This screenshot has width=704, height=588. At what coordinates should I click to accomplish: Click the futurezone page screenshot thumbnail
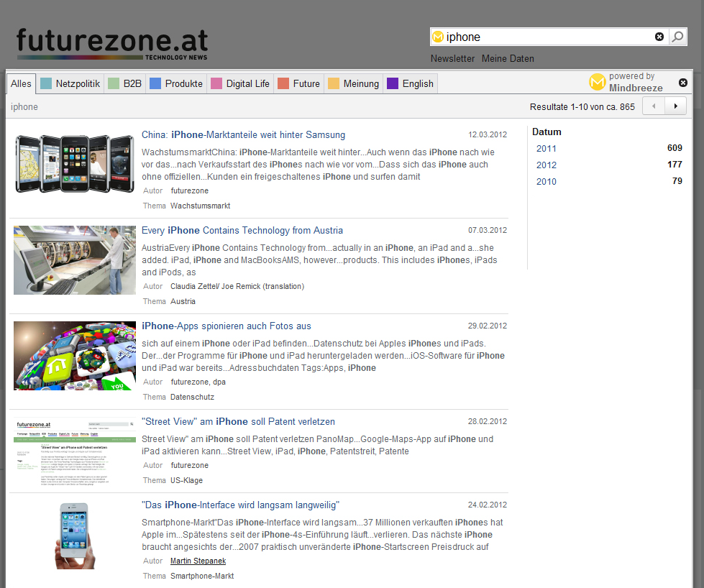coord(75,451)
